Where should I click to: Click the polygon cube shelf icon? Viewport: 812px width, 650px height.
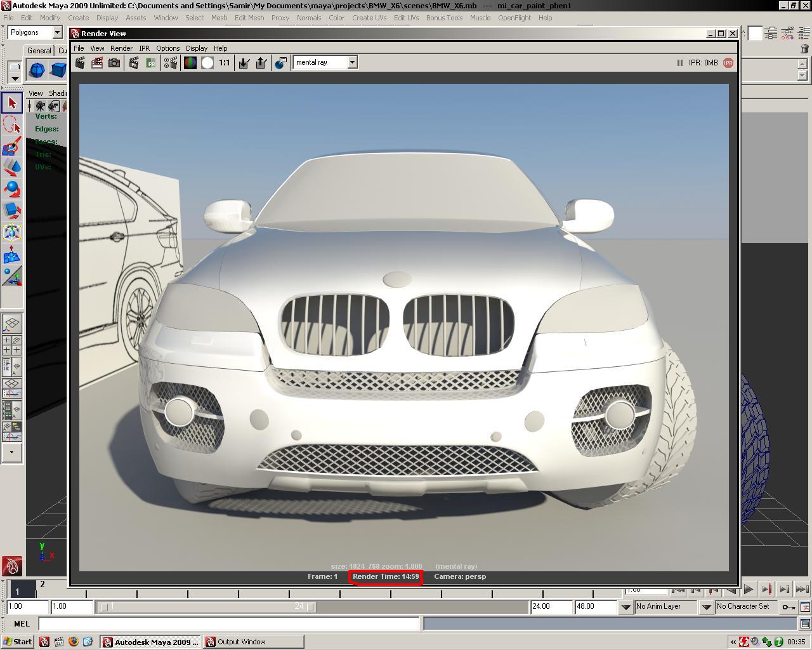click(58, 70)
